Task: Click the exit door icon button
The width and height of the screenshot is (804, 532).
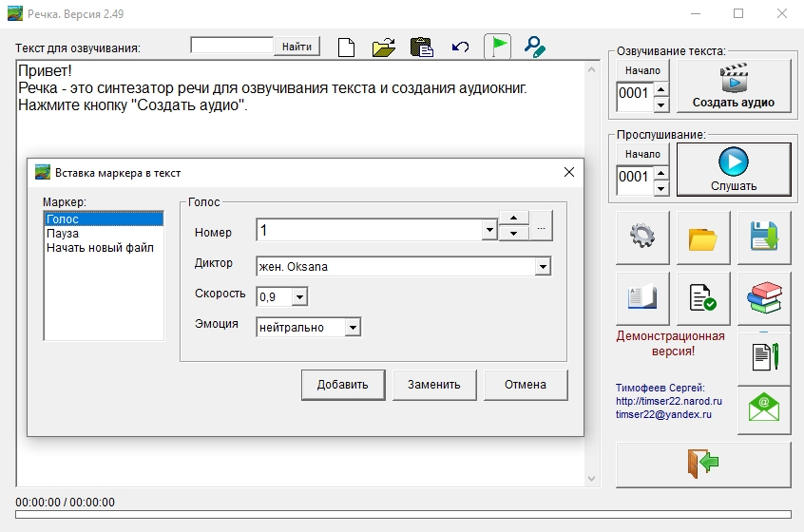Action: [x=703, y=465]
